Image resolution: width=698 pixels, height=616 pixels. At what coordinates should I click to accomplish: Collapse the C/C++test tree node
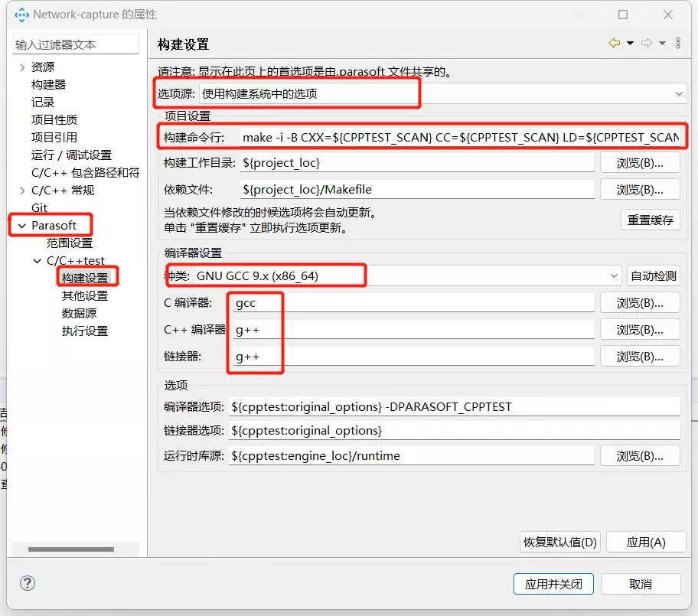point(38,261)
